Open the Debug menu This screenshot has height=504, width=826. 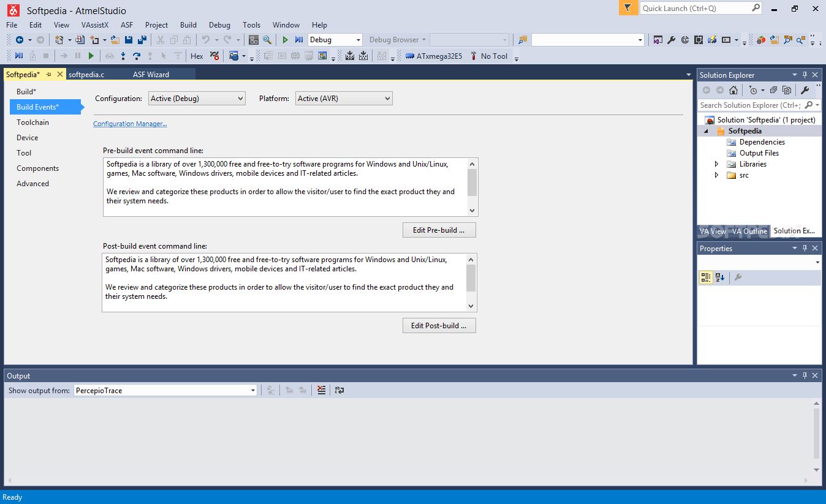pyautogui.click(x=219, y=25)
